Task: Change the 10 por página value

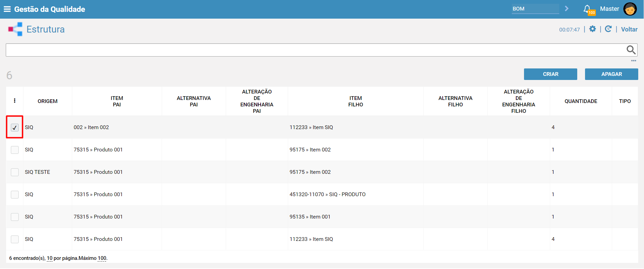Action: tap(49, 258)
